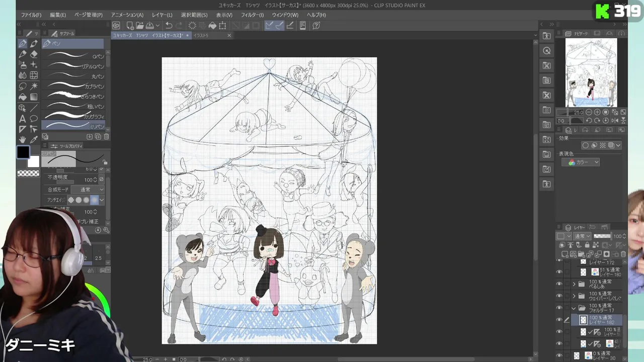The height and width of the screenshot is (362, 644).
Task: Delete the selected sub tool trash icon
Action: pyautogui.click(x=106, y=137)
